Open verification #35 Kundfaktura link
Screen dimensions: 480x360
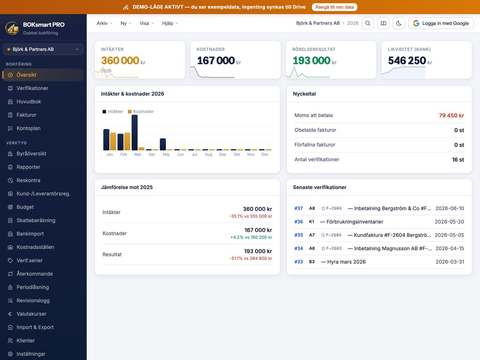(x=379, y=235)
